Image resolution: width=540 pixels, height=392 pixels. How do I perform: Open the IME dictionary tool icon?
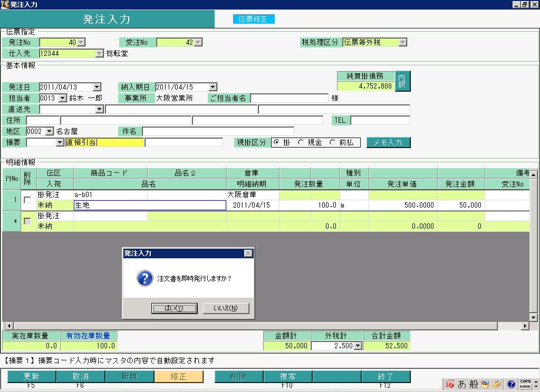497,384
